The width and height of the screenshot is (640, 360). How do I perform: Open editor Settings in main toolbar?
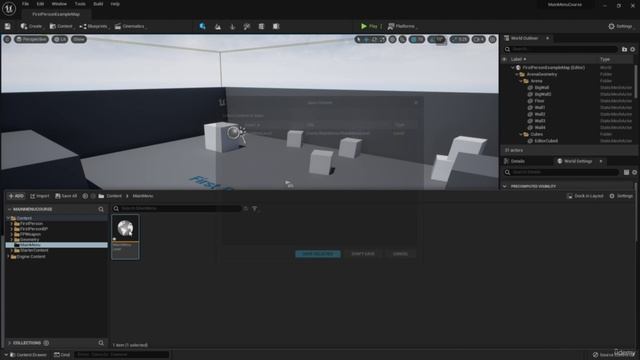pyautogui.click(x=621, y=26)
